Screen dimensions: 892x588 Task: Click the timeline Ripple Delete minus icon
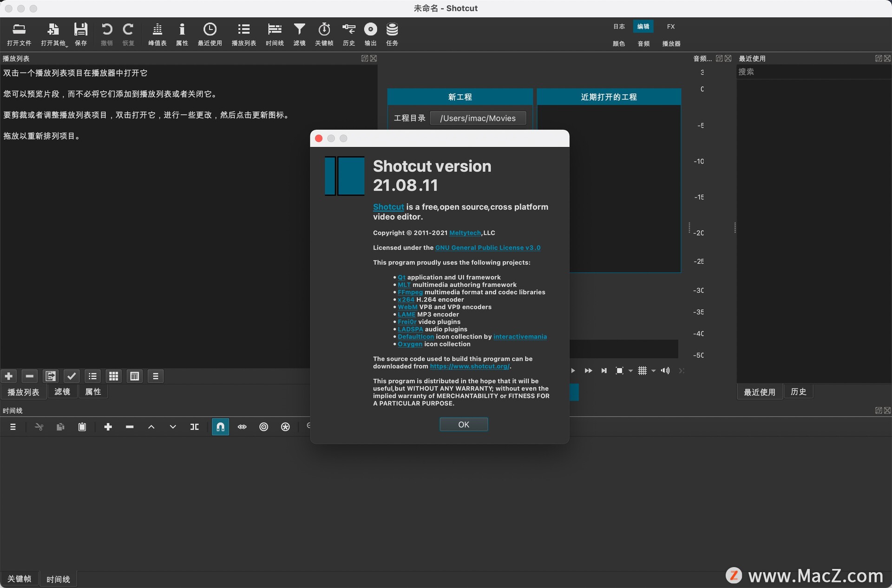[130, 427]
